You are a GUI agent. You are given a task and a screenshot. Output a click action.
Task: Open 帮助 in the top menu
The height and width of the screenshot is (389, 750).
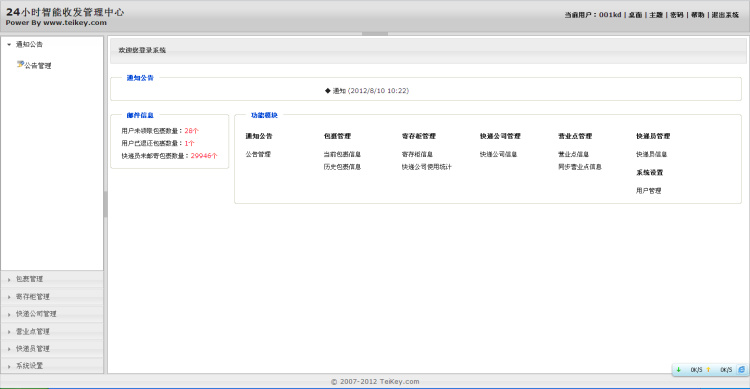tap(697, 15)
